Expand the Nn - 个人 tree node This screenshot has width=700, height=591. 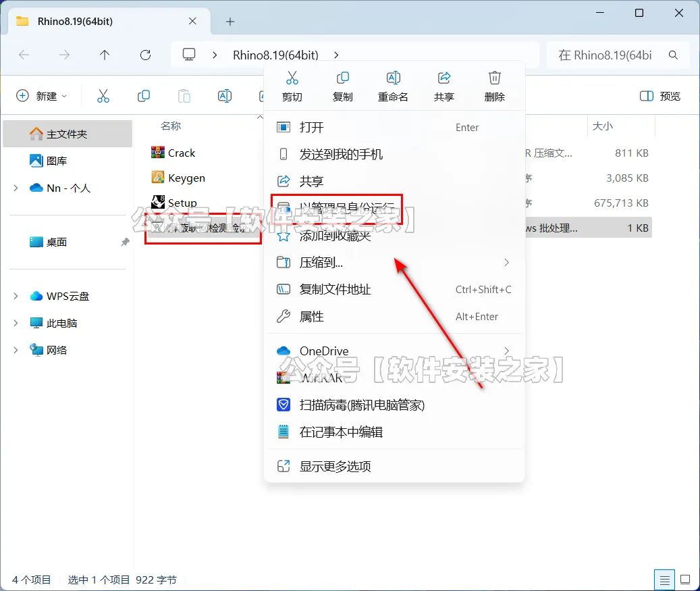click(x=16, y=188)
